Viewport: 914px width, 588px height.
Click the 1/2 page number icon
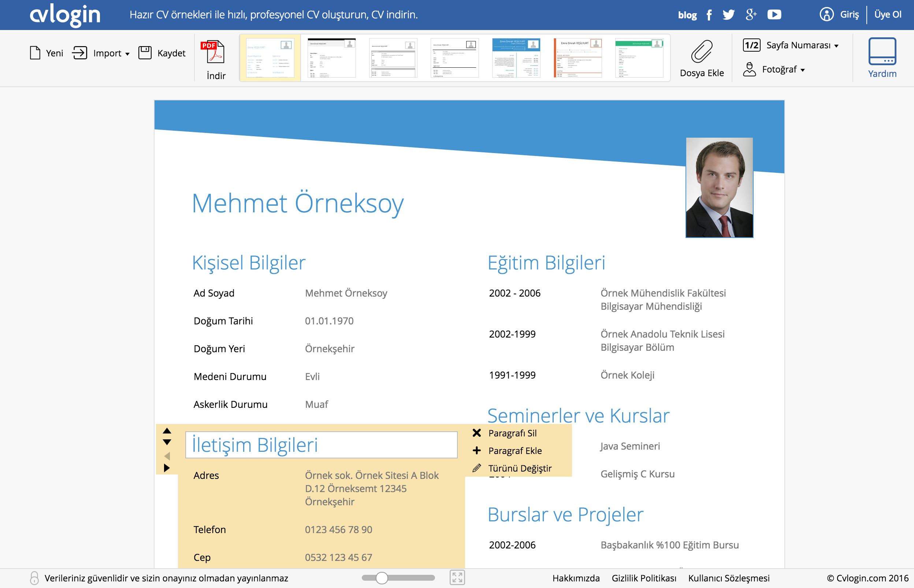pyautogui.click(x=751, y=45)
